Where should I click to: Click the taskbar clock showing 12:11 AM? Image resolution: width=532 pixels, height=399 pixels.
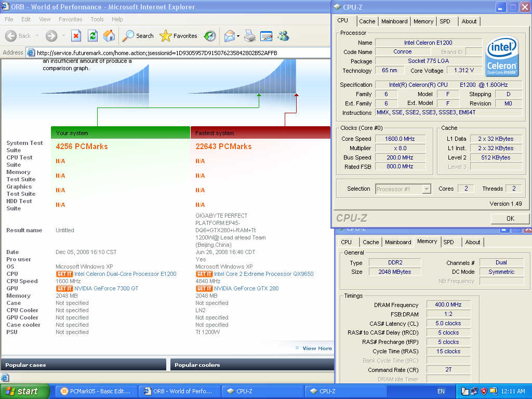coord(513,391)
